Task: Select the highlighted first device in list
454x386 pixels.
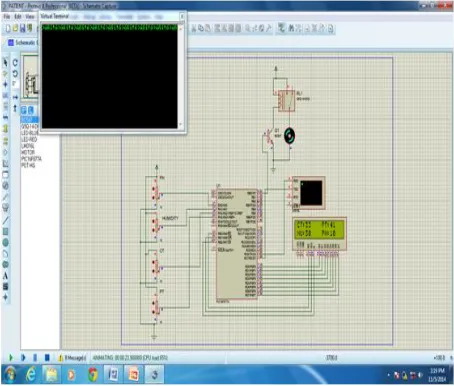Action: point(29,119)
